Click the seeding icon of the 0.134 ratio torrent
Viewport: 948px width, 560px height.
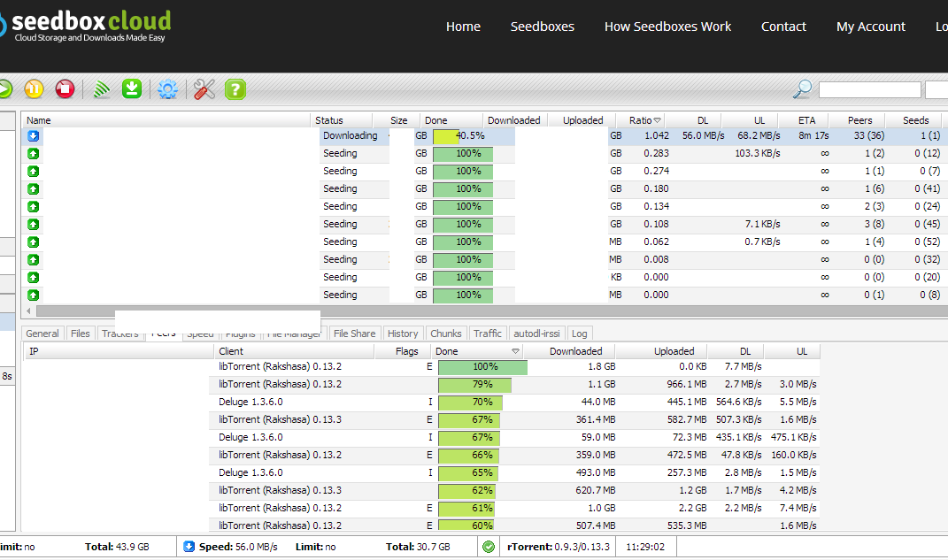pyautogui.click(x=34, y=207)
